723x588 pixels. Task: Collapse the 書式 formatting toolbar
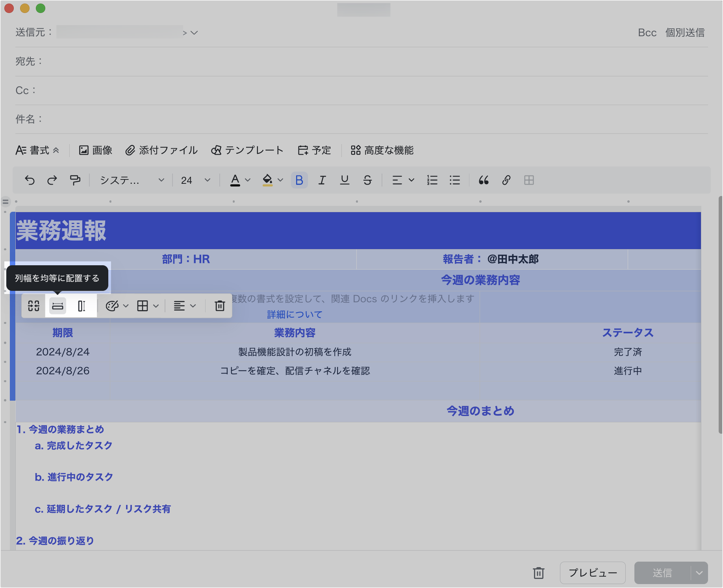[37, 150]
